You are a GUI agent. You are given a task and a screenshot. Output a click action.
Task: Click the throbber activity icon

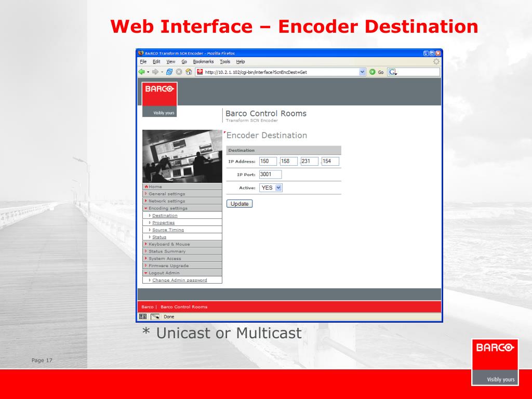(436, 61)
